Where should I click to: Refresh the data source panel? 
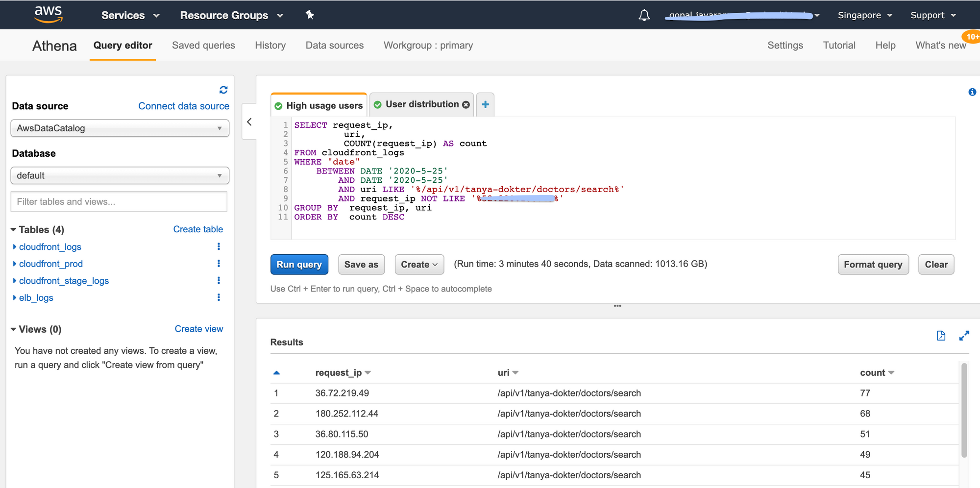pyautogui.click(x=223, y=90)
